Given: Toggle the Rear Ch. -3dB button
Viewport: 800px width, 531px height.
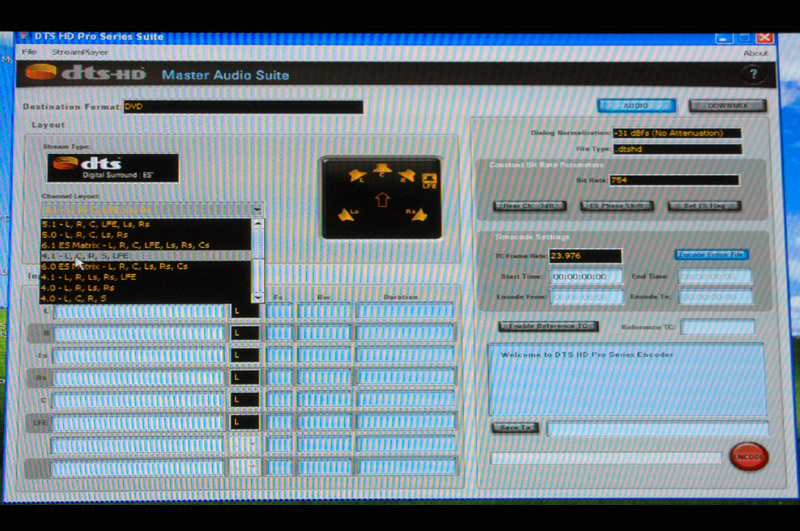Looking at the screenshot, I should 530,206.
